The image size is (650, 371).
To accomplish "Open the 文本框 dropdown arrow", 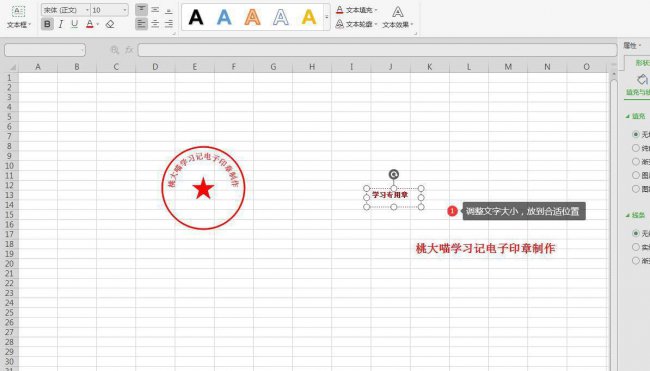I will (30, 24).
